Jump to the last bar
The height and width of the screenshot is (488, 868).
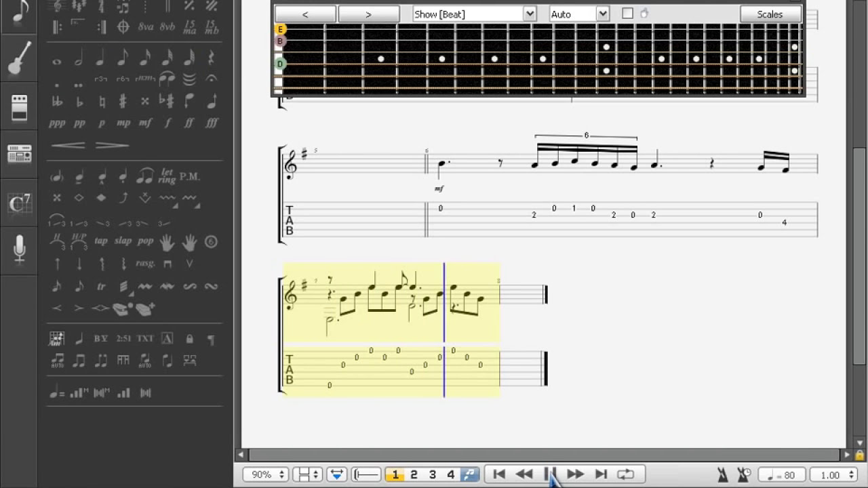601,474
